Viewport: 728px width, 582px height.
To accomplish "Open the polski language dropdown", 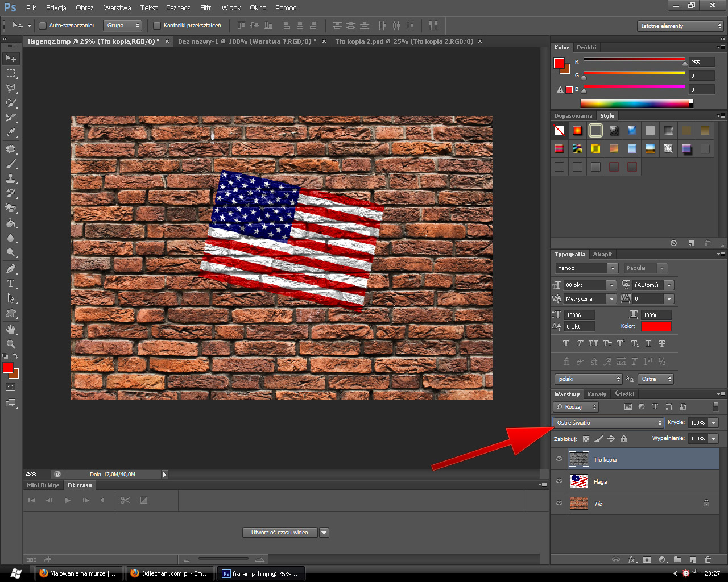I will coord(589,379).
